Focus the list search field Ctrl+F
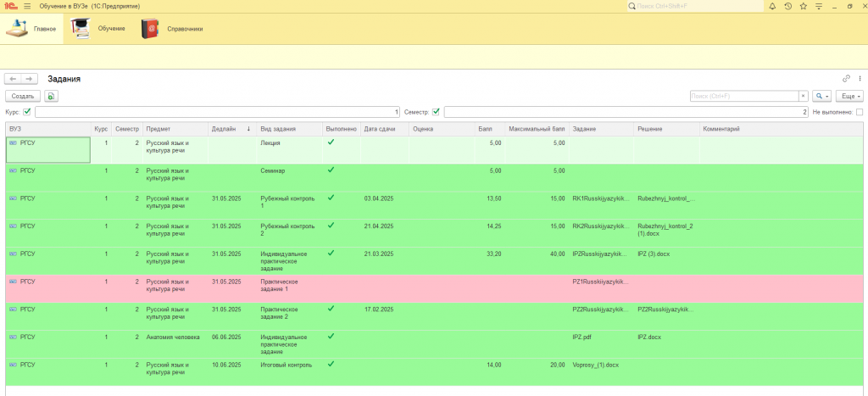This screenshot has height=396, width=868. (744, 96)
